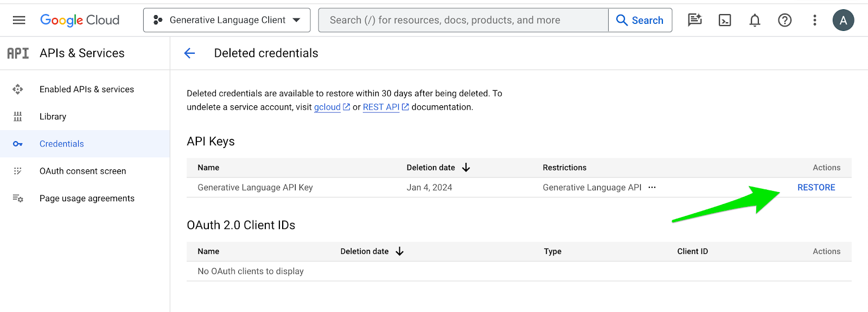Open the Gemini AI chat panel icon
Screen dimensions: 868x312
(x=694, y=20)
